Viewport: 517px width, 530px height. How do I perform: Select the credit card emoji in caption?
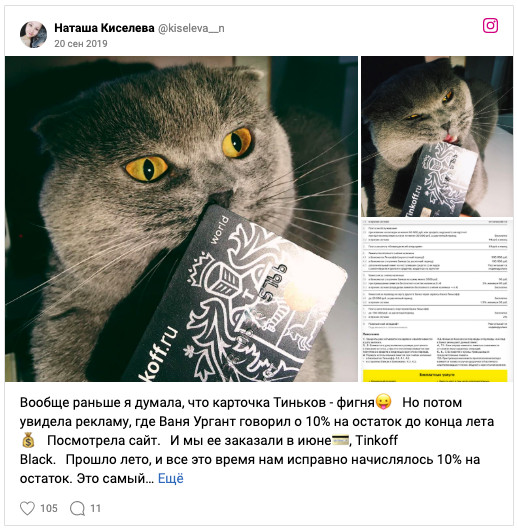(x=340, y=440)
